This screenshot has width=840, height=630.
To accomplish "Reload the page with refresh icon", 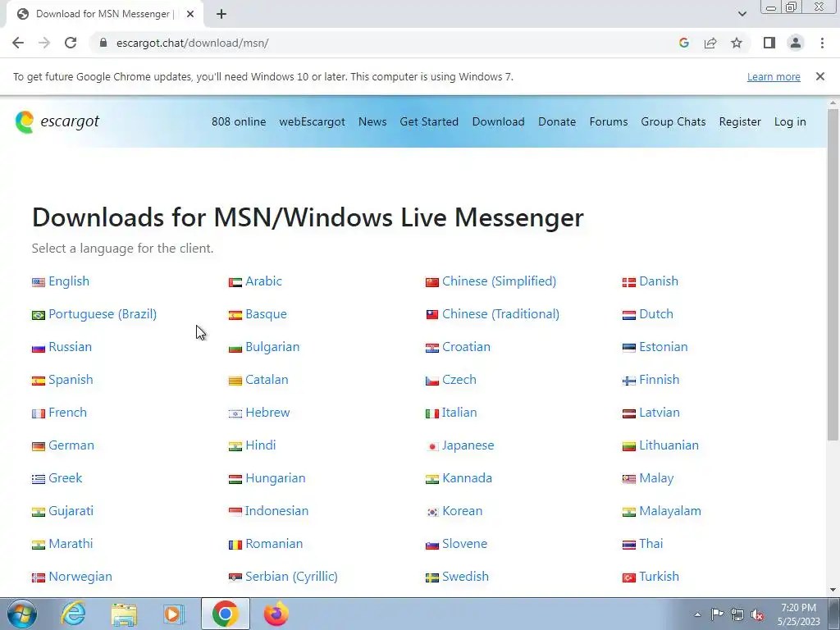I will click(x=71, y=43).
